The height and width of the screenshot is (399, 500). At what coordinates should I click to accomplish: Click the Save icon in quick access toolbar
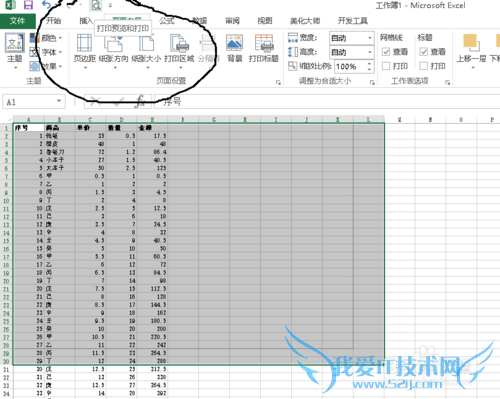click(28, 5)
